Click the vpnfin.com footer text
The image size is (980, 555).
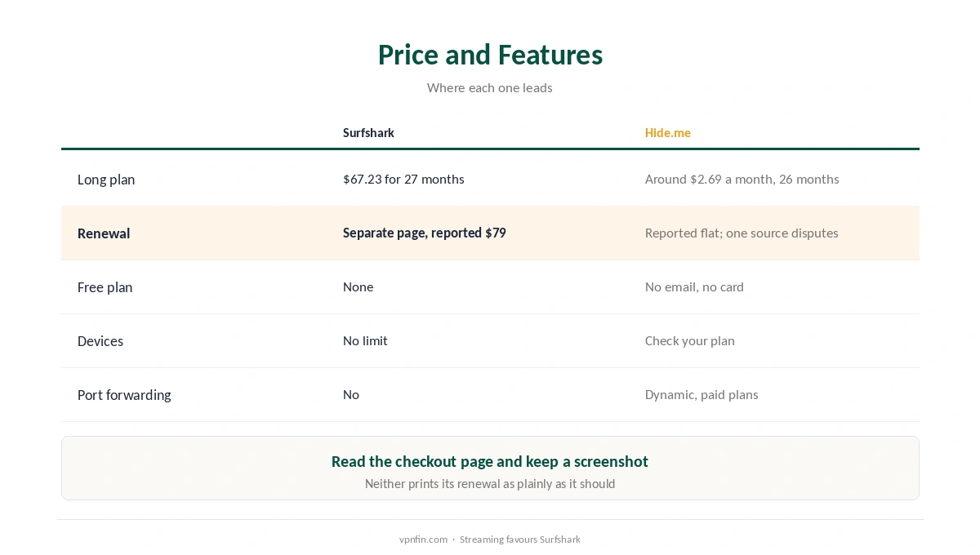[423, 539]
